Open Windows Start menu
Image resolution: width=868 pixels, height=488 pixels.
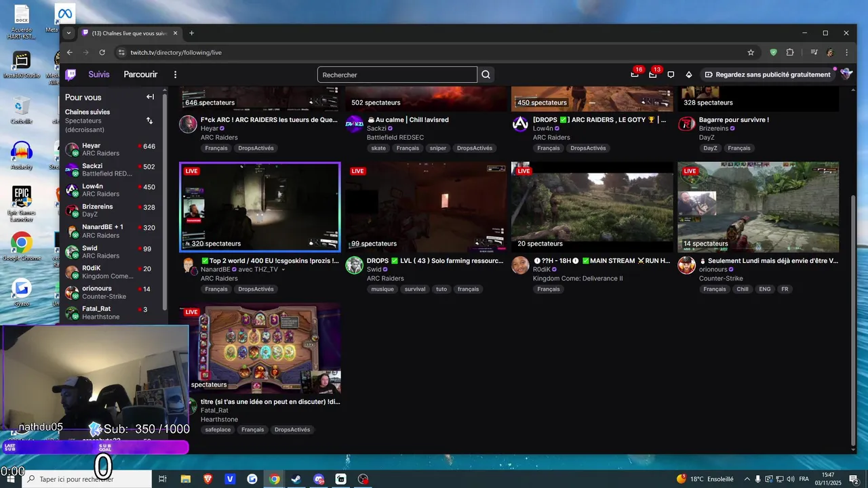(10, 479)
